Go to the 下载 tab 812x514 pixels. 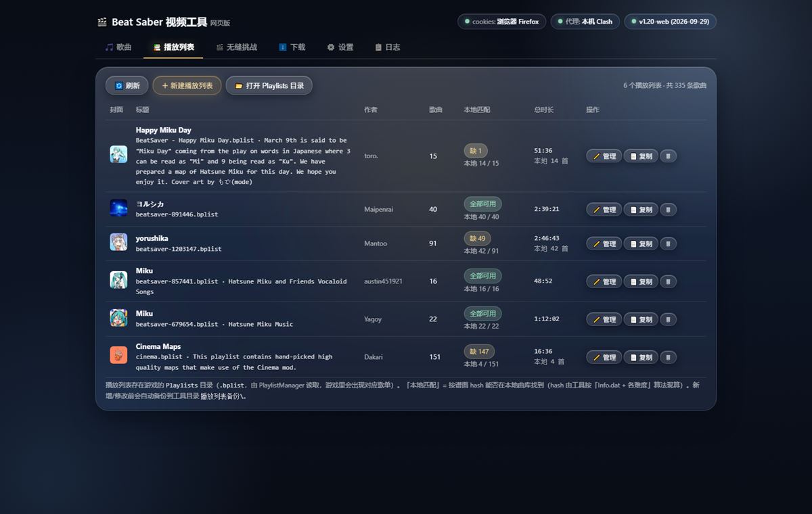(292, 47)
